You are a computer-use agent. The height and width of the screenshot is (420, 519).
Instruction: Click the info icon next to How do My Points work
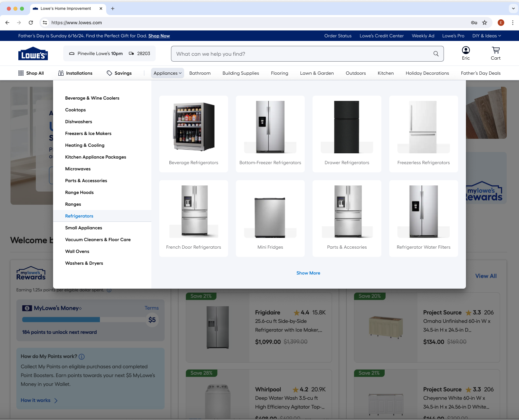click(82, 357)
